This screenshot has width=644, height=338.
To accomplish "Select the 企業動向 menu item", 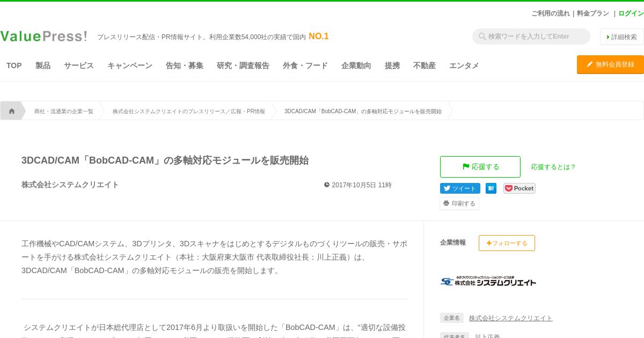I will [x=356, y=65].
